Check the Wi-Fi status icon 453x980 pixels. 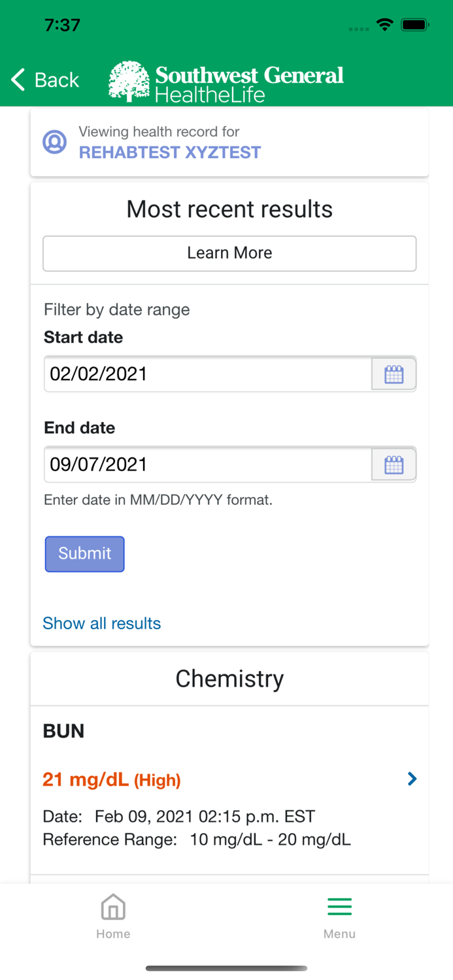(385, 25)
